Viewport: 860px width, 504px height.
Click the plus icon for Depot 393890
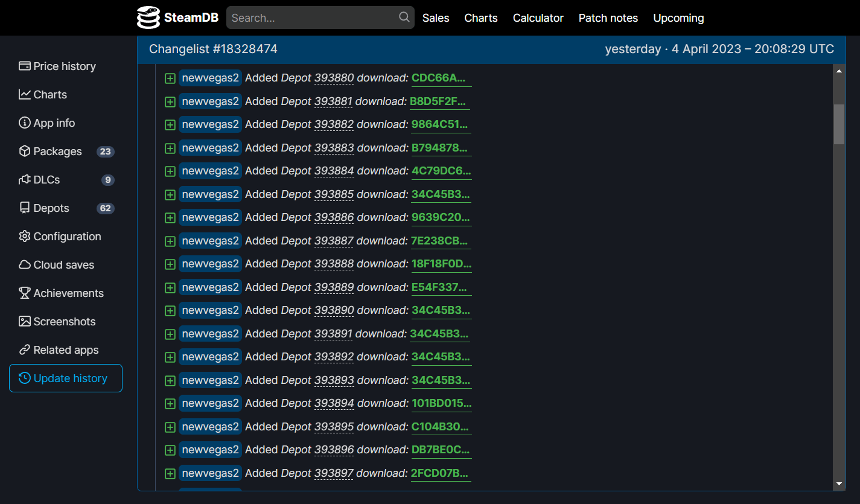(170, 311)
